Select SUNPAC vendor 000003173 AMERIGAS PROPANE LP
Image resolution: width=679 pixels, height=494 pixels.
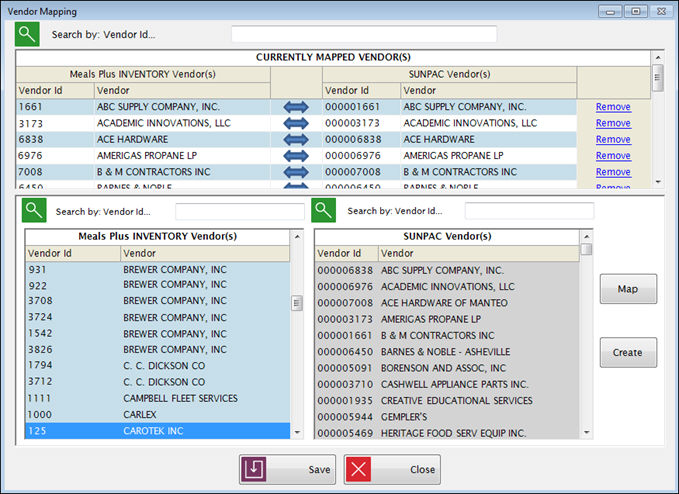click(447, 319)
